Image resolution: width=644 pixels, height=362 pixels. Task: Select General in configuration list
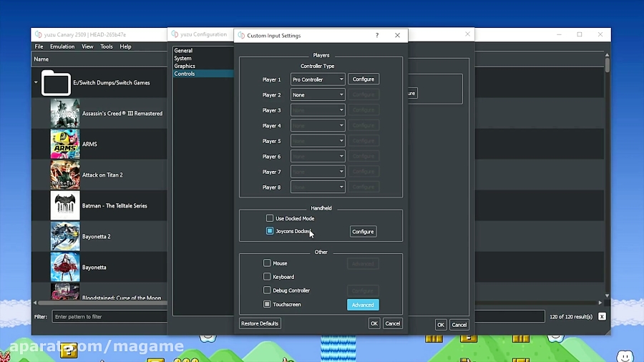click(203, 51)
